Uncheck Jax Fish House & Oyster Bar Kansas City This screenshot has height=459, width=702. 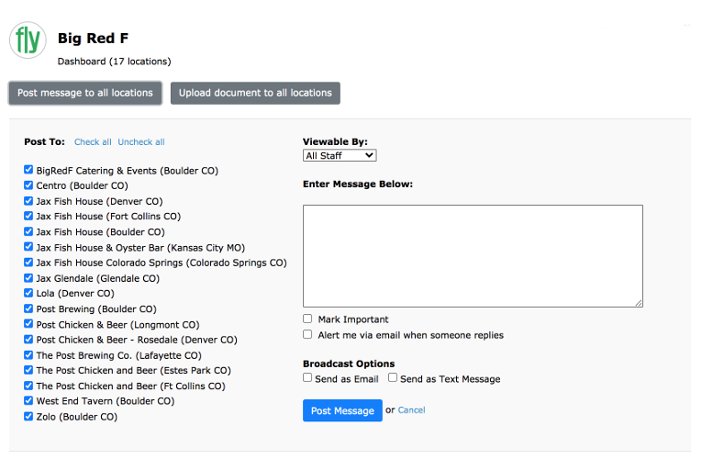(x=29, y=247)
